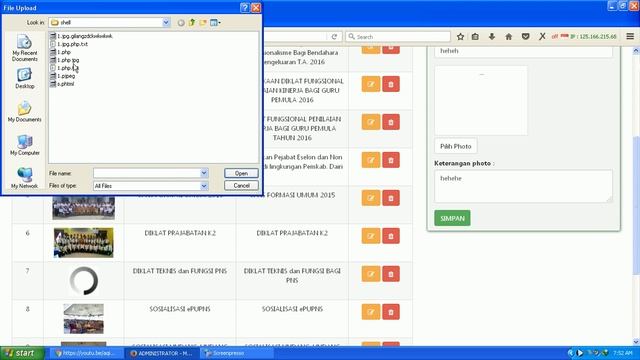Edit the Pejabat Eselon row
The image size is (640, 360).
click(x=371, y=160)
